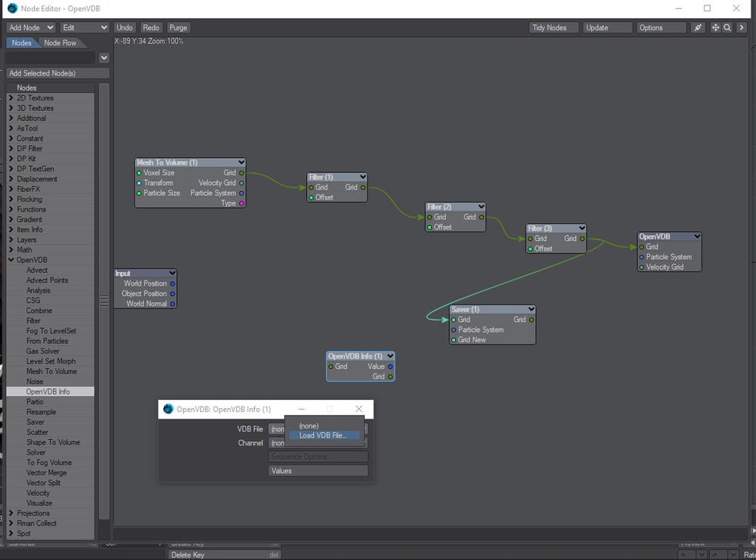Click Offset input port on Filter (3)
The image size is (756, 560).
pos(531,249)
